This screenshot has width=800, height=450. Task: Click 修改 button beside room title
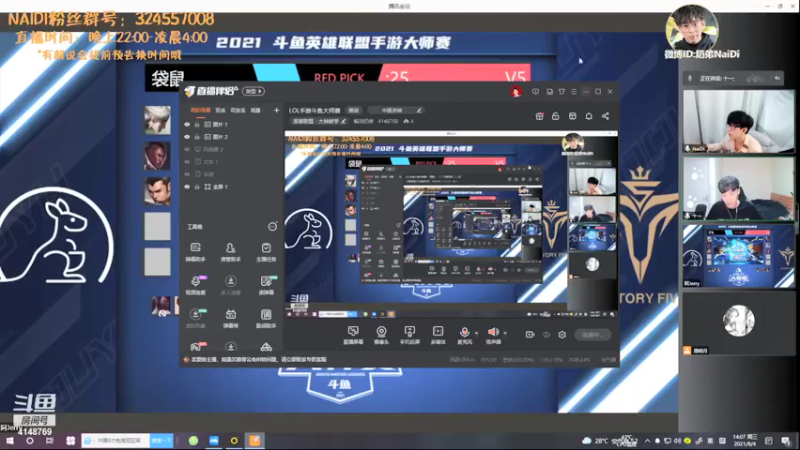click(354, 110)
